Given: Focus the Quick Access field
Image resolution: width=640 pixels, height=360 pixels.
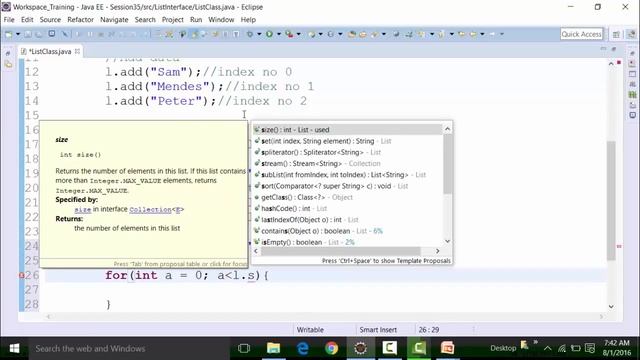Looking at the screenshot, I should click(582, 34).
